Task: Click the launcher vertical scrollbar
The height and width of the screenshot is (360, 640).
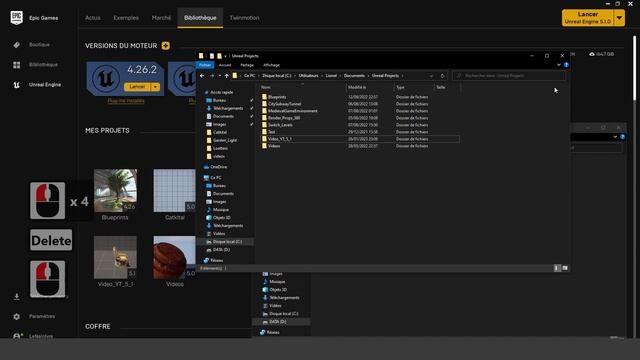Action: [x=634, y=68]
